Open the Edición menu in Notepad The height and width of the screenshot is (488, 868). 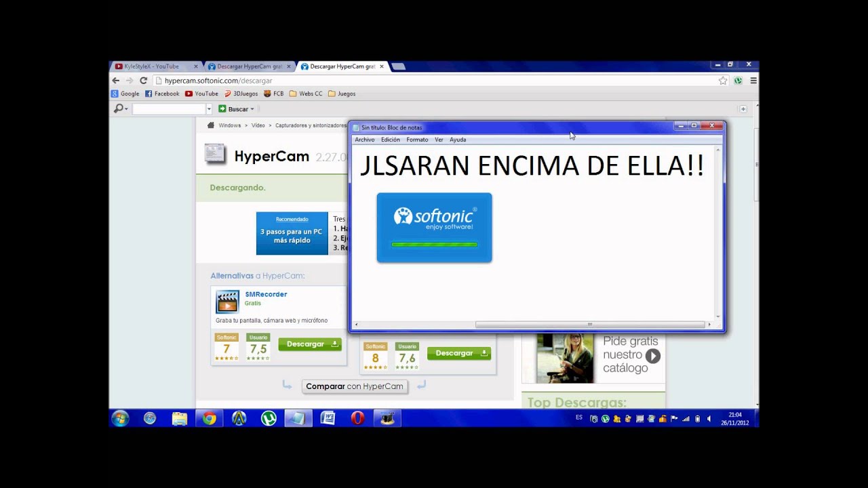click(390, 140)
